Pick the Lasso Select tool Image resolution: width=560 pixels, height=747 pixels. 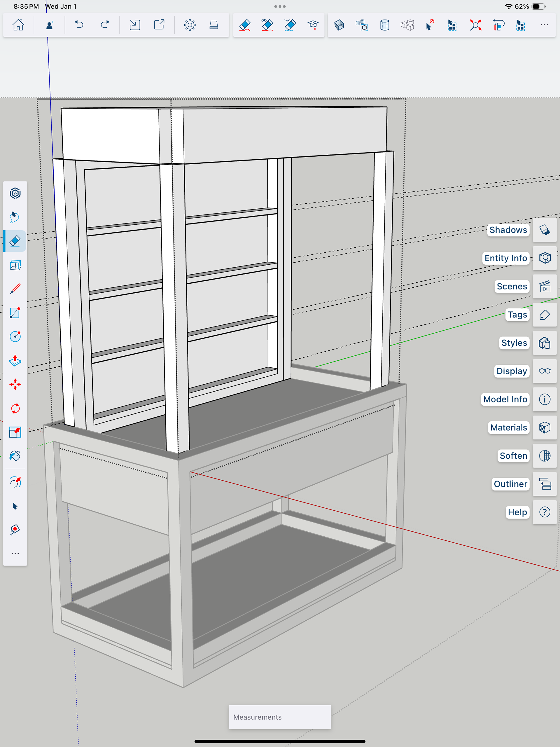(15, 217)
